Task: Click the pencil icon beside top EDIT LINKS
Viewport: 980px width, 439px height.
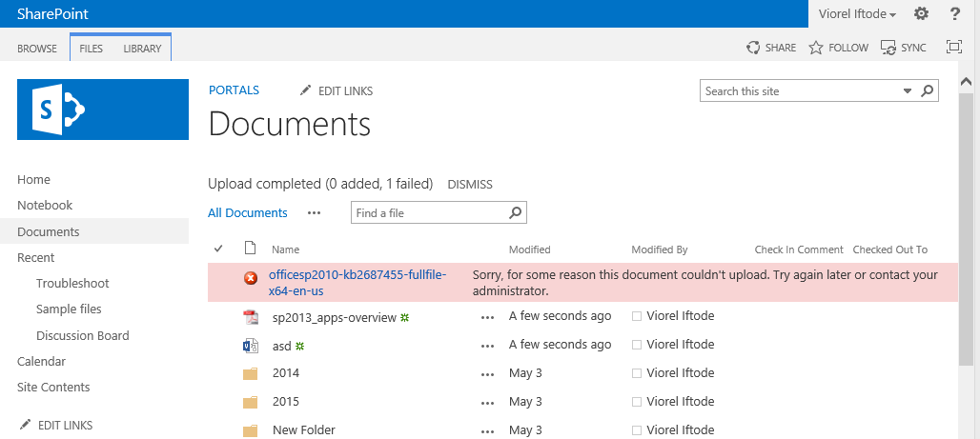Action: pos(305,90)
